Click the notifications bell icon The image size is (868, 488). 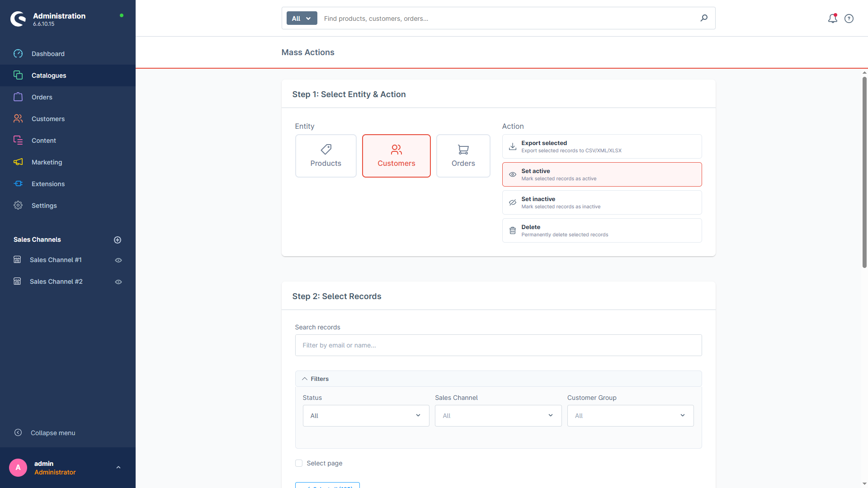click(x=832, y=19)
